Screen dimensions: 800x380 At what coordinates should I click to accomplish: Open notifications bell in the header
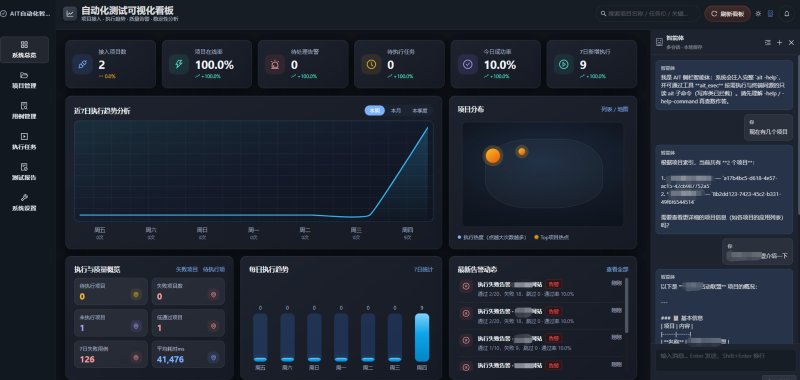coord(787,14)
